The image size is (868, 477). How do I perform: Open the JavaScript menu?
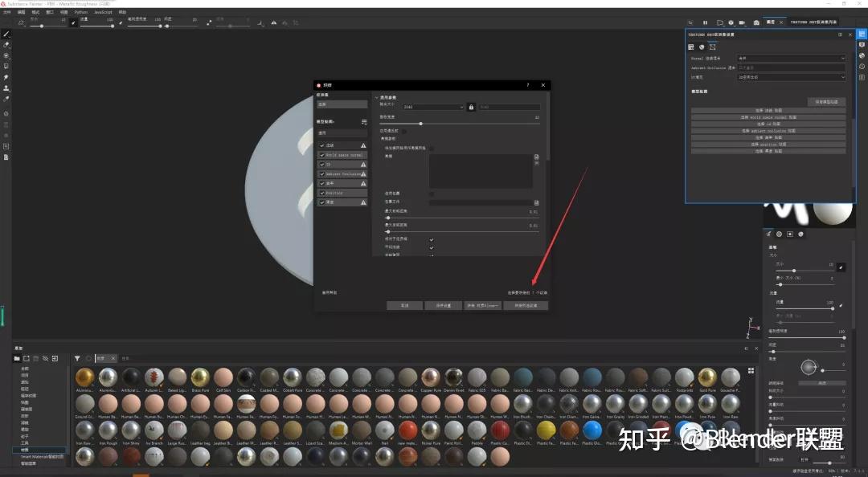point(103,11)
